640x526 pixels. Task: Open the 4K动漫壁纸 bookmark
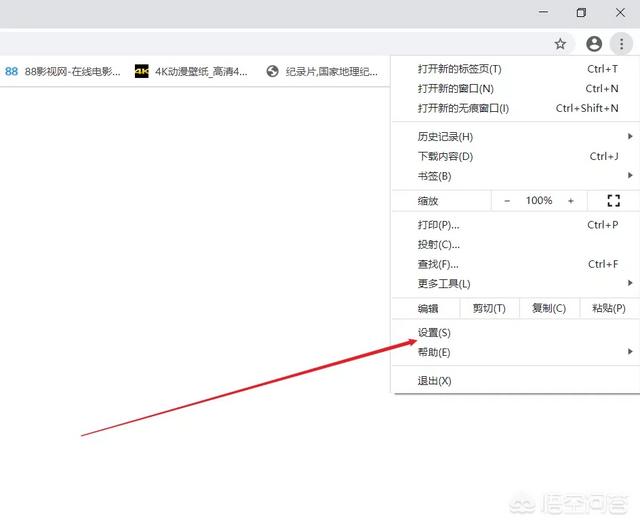click(192, 72)
